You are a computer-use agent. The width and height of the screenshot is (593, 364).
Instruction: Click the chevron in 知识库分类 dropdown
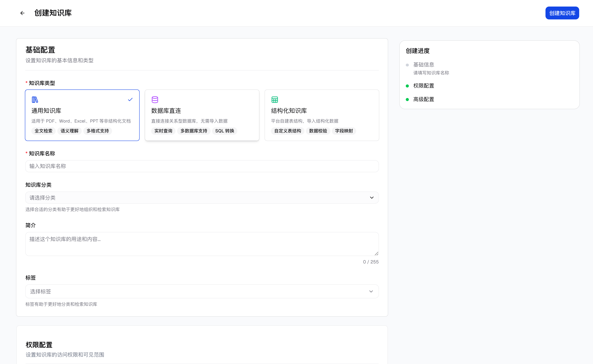tap(371, 198)
